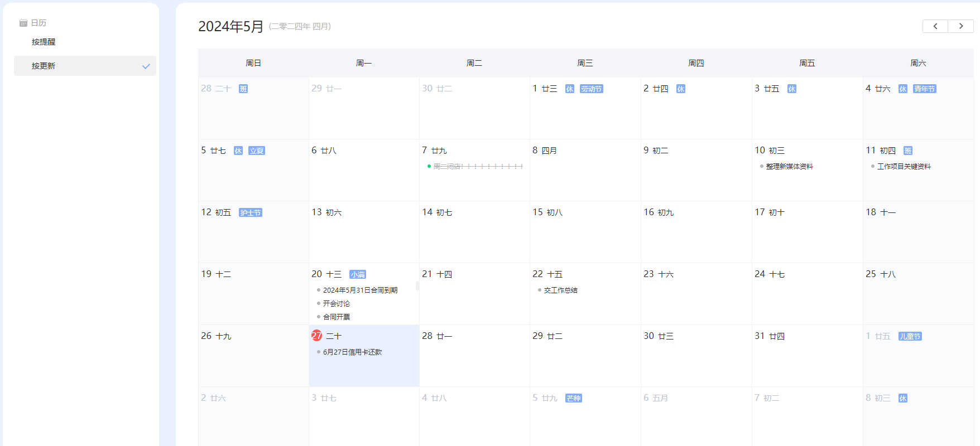Select the date cell 15 初八

pyautogui.click(x=585, y=232)
